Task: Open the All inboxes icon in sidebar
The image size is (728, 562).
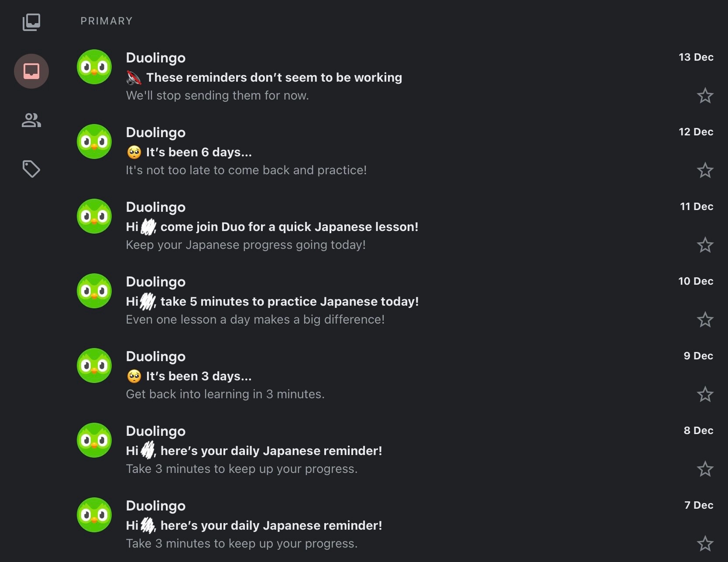Action: click(x=31, y=22)
